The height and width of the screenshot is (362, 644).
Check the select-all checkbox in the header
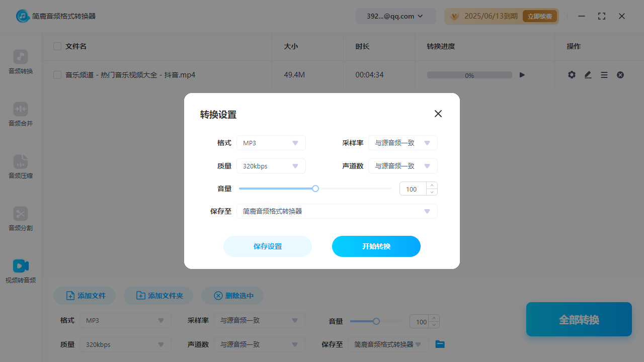click(x=57, y=46)
